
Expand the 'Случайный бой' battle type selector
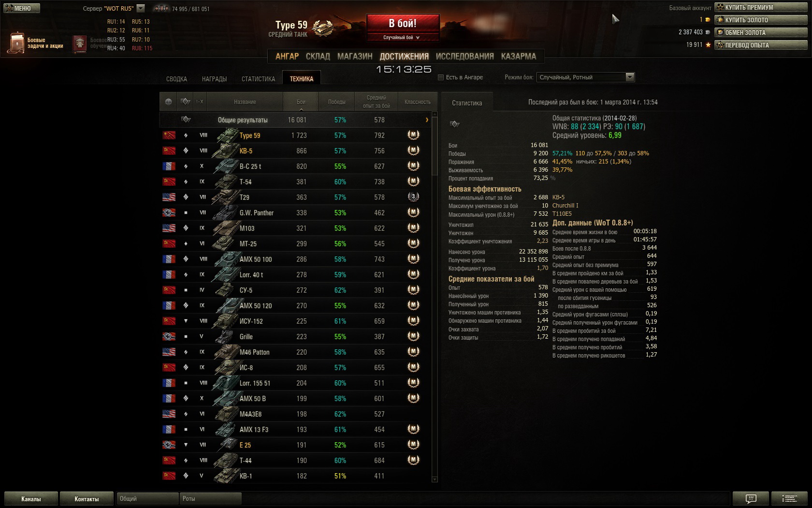(402, 37)
